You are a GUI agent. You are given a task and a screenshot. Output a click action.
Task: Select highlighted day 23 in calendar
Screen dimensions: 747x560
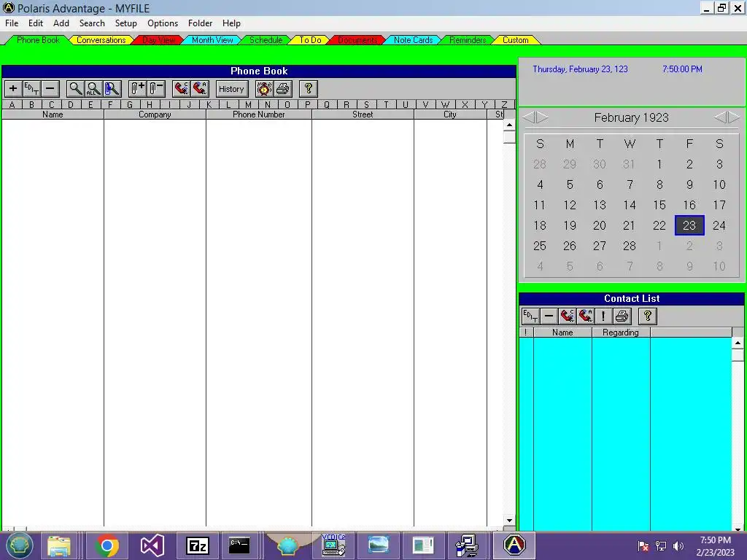pyautogui.click(x=689, y=225)
